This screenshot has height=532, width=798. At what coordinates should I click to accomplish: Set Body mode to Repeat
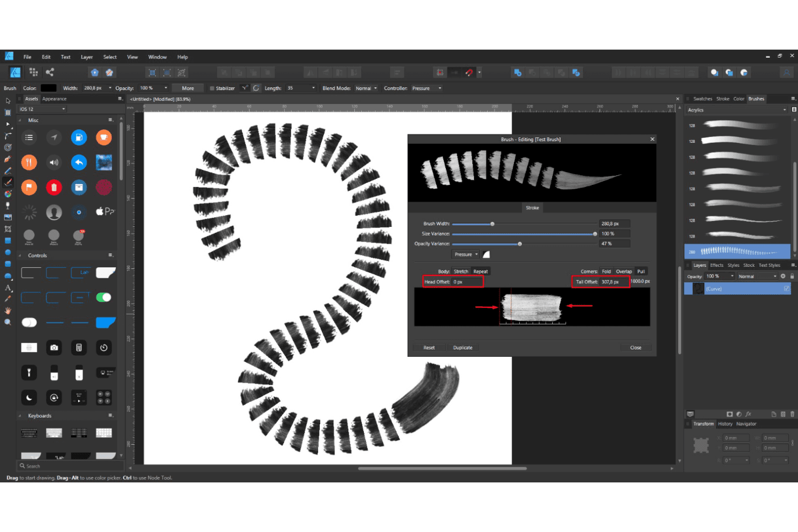click(x=480, y=272)
